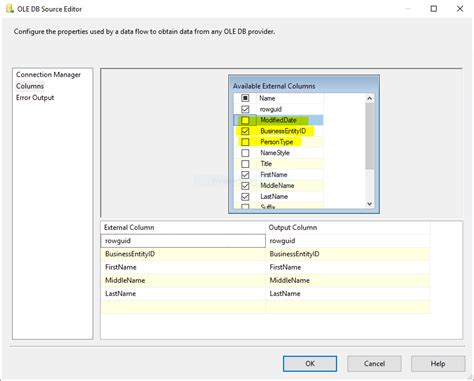Check the PersonType column checkbox

pyautogui.click(x=245, y=142)
